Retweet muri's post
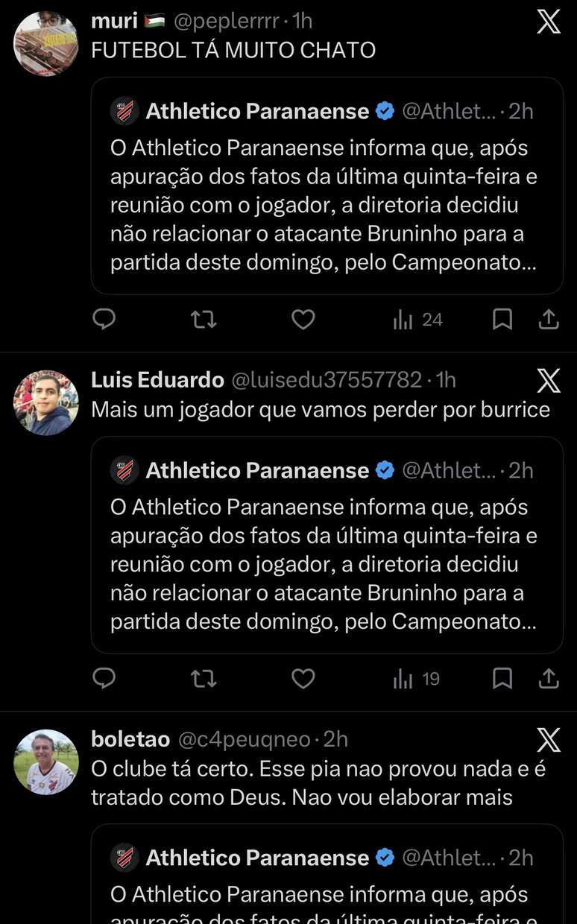This screenshot has height=924, width=577. click(204, 320)
